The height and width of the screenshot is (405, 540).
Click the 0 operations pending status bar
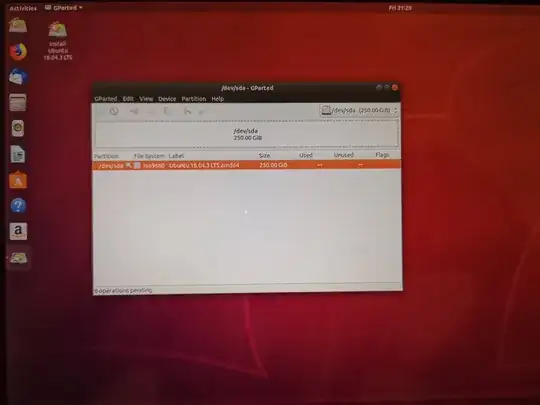(x=123, y=291)
